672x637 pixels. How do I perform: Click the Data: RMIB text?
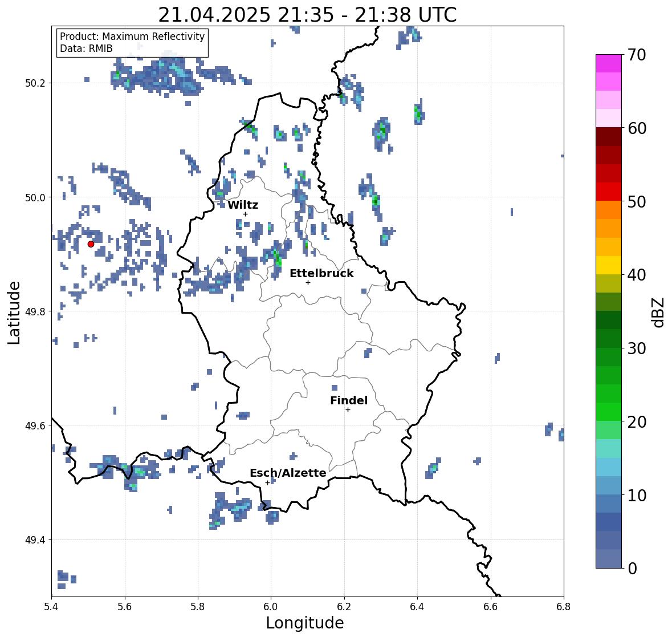pyautogui.click(x=86, y=48)
